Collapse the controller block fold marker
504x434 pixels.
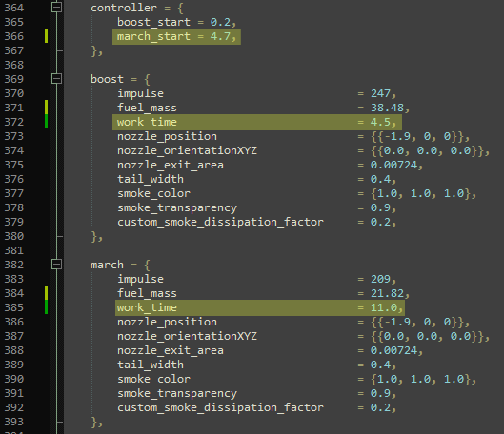[57, 7]
